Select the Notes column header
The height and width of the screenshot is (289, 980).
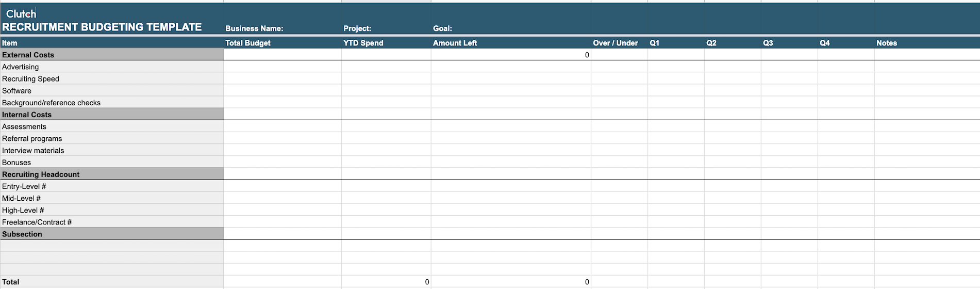(887, 43)
